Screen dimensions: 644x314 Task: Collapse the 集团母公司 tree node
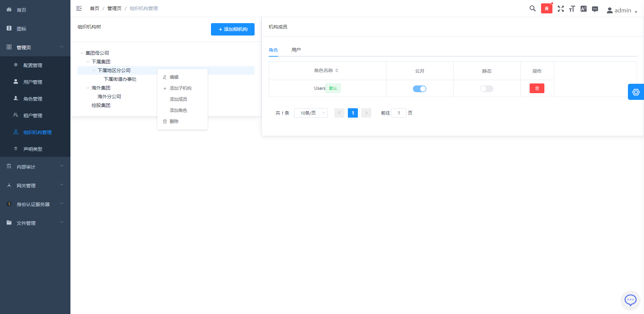point(82,53)
